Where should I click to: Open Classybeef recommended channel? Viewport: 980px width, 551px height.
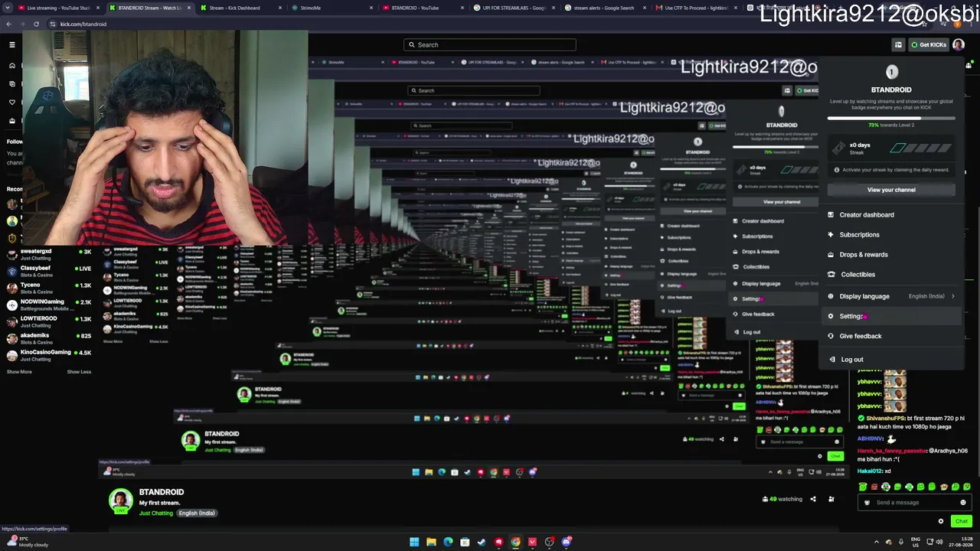[49, 271]
